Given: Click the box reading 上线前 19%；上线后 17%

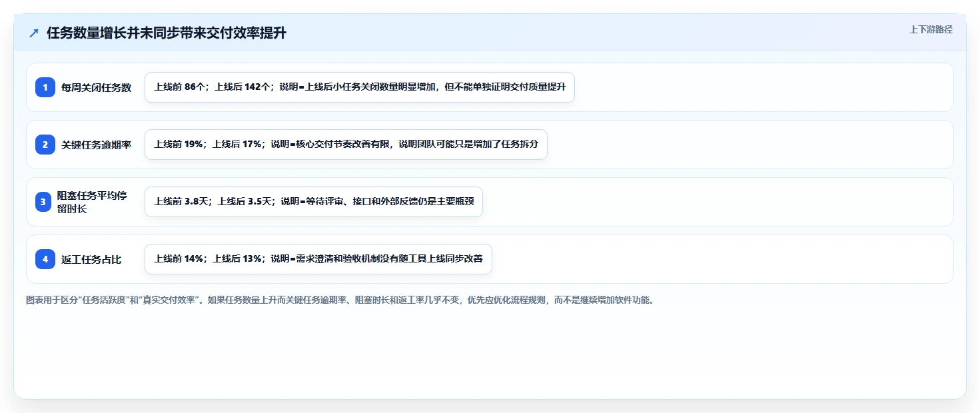Looking at the screenshot, I should pos(346,145).
